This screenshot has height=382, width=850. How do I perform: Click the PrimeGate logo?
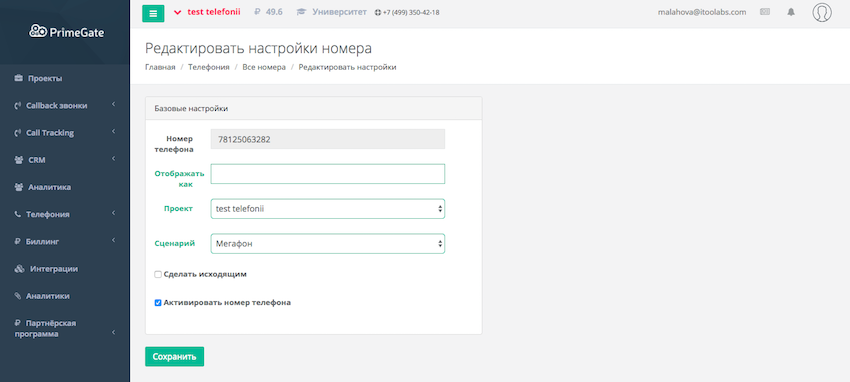(x=66, y=32)
